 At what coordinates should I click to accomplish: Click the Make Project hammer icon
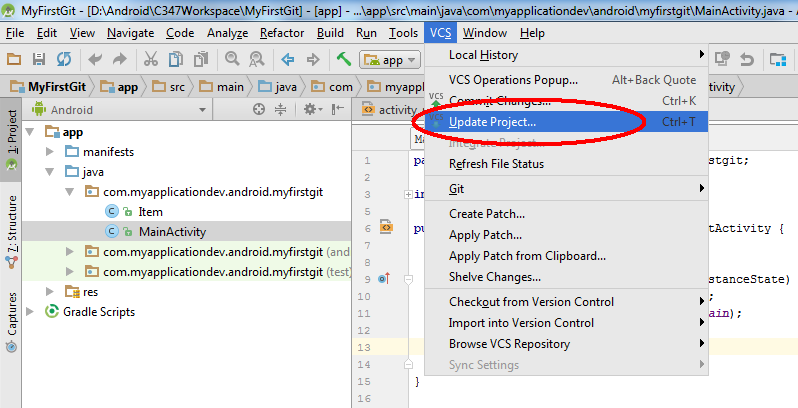343,60
